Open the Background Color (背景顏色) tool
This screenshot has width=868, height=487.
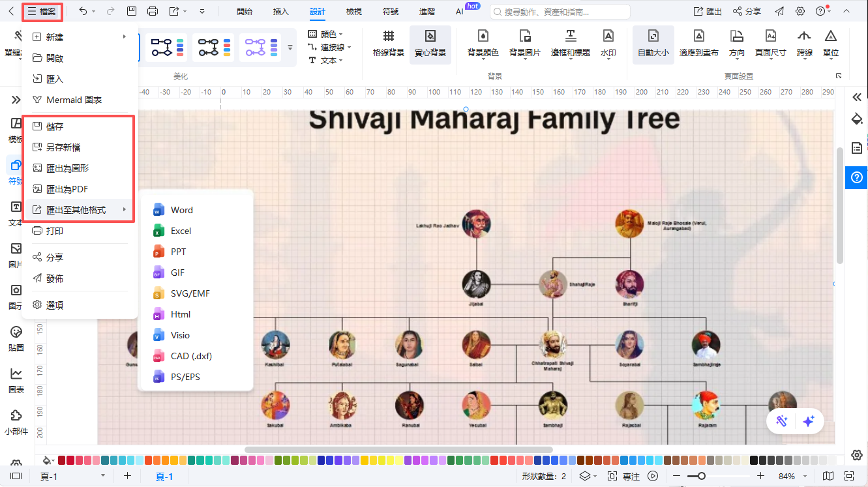click(483, 43)
